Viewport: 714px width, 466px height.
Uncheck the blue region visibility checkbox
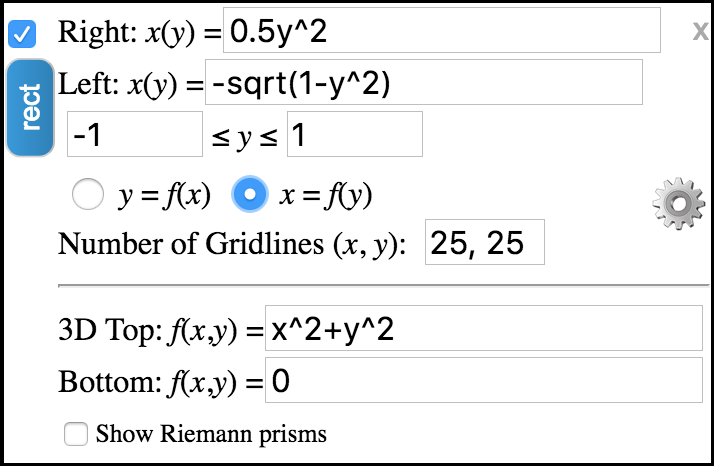[22, 34]
